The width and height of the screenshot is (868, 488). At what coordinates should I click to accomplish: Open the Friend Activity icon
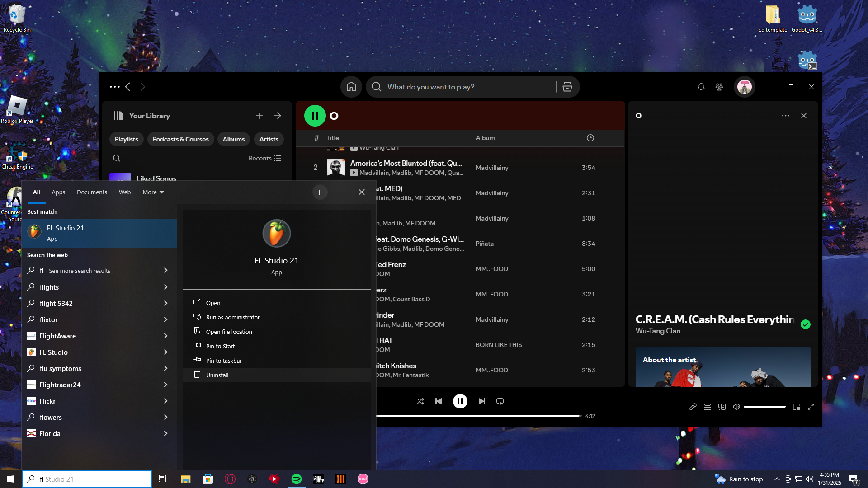coord(719,87)
